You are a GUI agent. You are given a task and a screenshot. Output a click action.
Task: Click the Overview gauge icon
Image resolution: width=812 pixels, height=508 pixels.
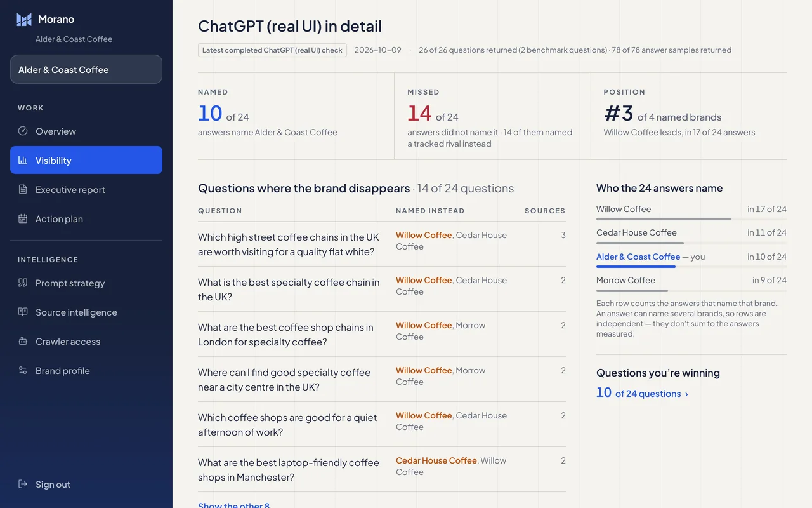coord(23,131)
